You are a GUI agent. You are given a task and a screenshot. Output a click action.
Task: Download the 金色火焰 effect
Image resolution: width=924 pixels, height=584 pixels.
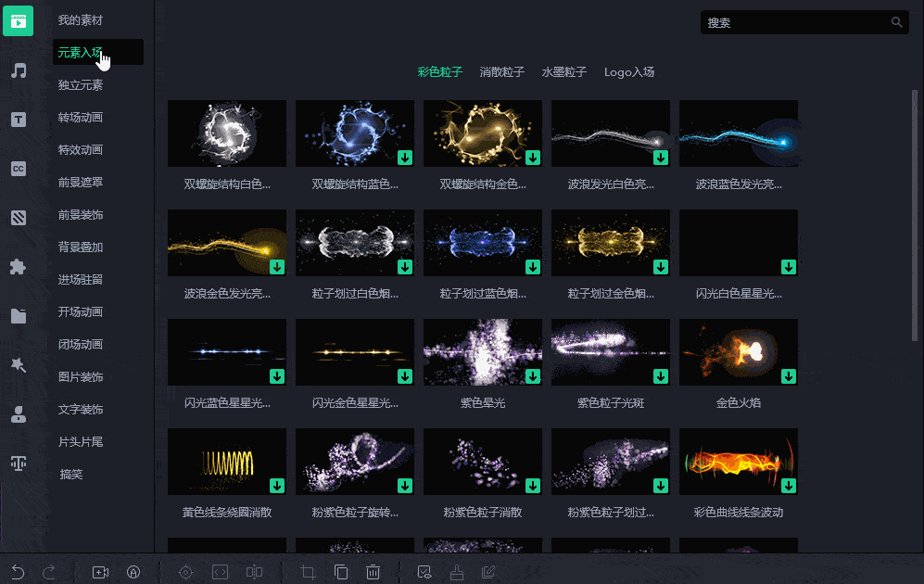[789, 376]
